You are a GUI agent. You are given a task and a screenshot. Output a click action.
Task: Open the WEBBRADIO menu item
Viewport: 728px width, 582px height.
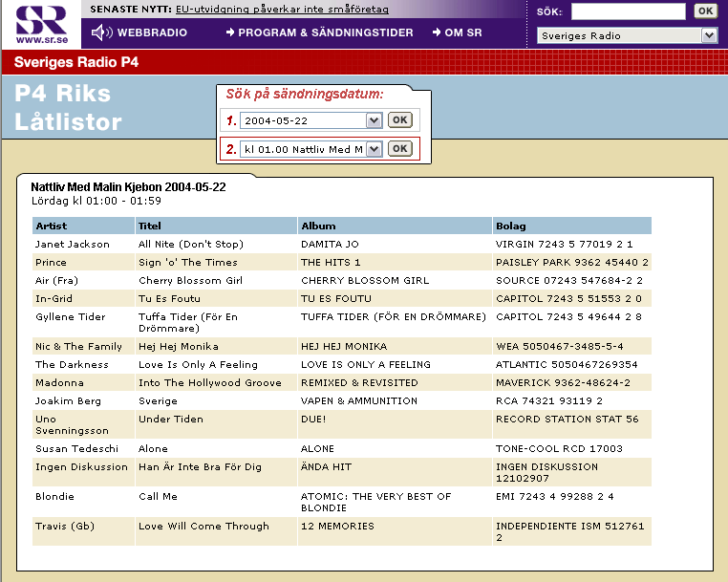tap(152, 32)
